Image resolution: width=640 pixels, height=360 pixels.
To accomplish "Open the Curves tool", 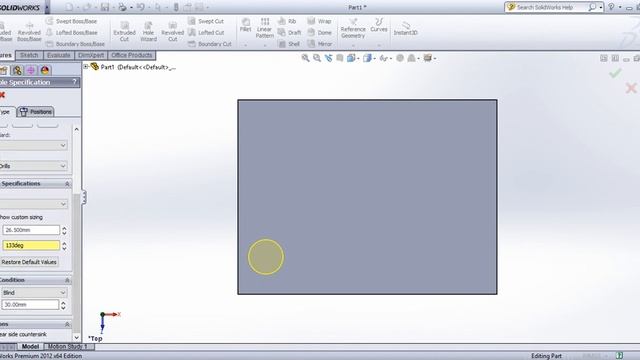I will tap(379, 25).
